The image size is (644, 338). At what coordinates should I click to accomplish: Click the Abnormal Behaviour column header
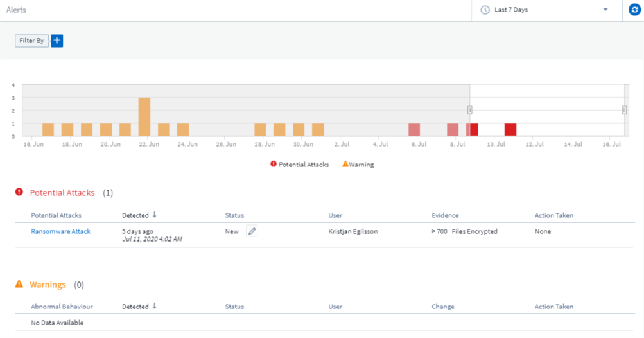[x=62, y=307]
